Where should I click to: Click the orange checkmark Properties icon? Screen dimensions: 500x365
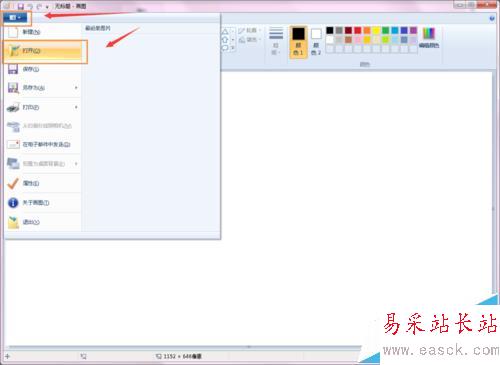tap(13, 183)
